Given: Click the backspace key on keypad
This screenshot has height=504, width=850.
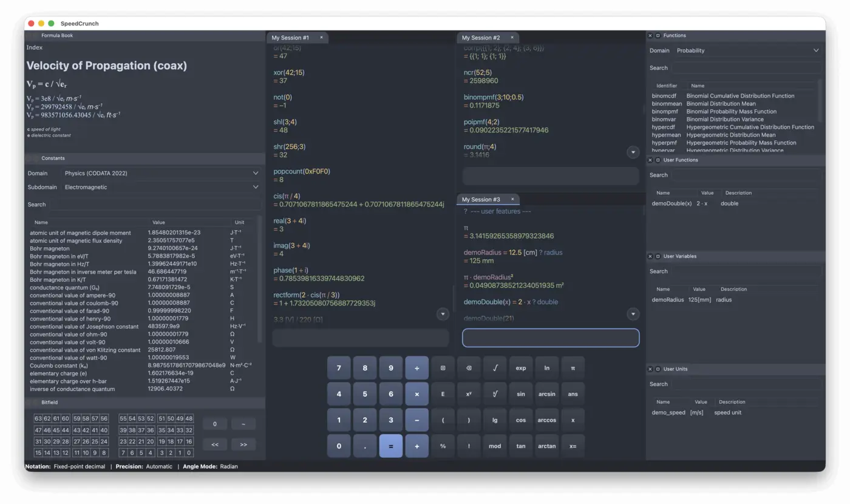Looking at the screenshot, I should click(469, 368).
